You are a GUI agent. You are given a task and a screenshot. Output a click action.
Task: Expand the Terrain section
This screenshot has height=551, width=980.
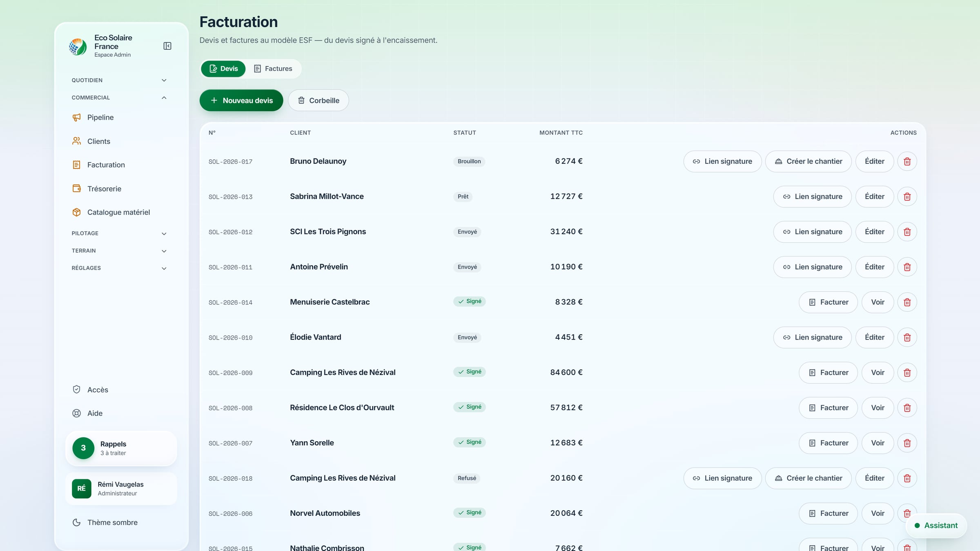pos(119,251)
